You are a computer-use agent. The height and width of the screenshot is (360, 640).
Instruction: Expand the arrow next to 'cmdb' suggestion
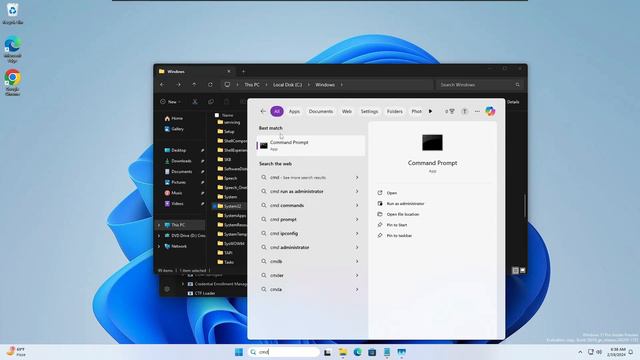coord(357,261)
